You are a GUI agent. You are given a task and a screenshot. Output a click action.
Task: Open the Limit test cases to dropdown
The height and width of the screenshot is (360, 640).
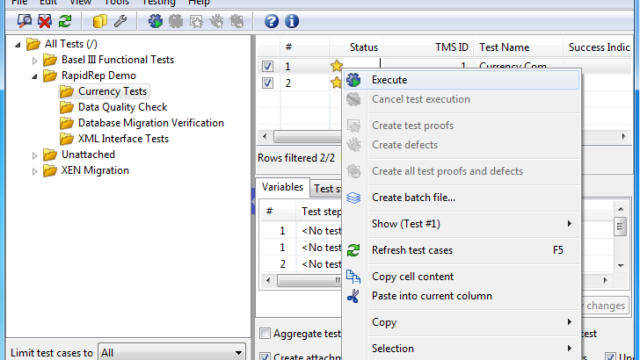point(171,352)
